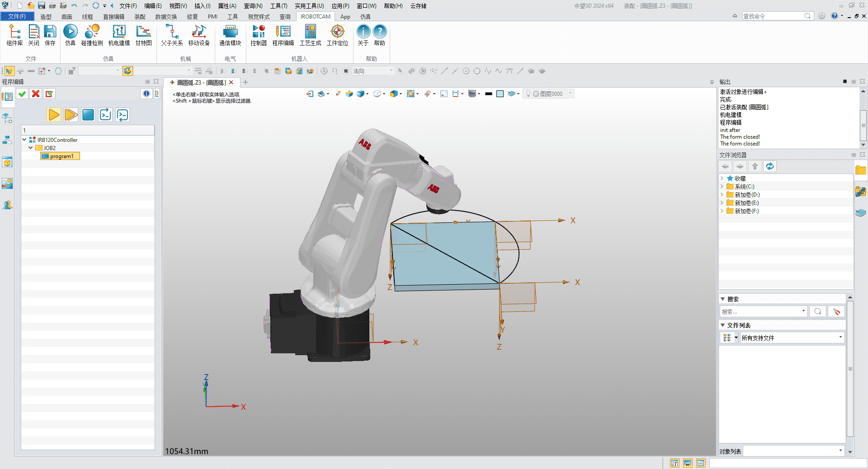This screenshot has width=868, height=469.
Task: Click the yellow folder icon in right sidebar
Action: 860,170
